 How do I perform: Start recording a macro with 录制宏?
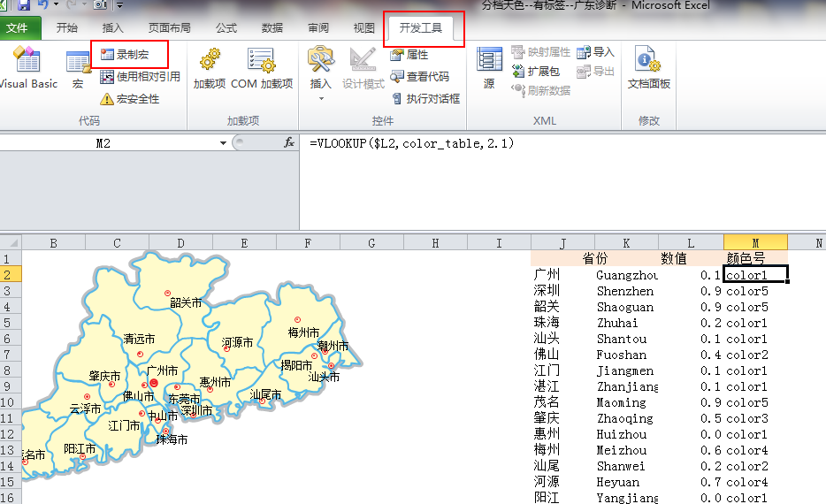125,54
